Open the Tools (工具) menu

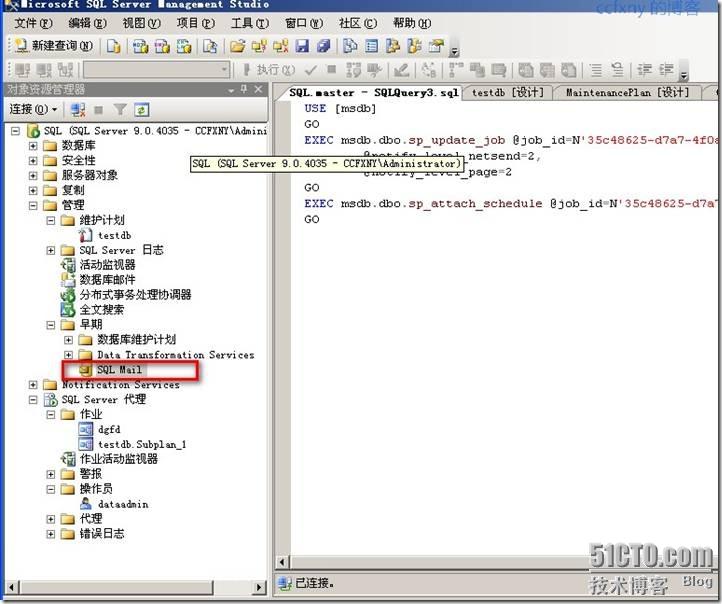[x=250, y=23]
